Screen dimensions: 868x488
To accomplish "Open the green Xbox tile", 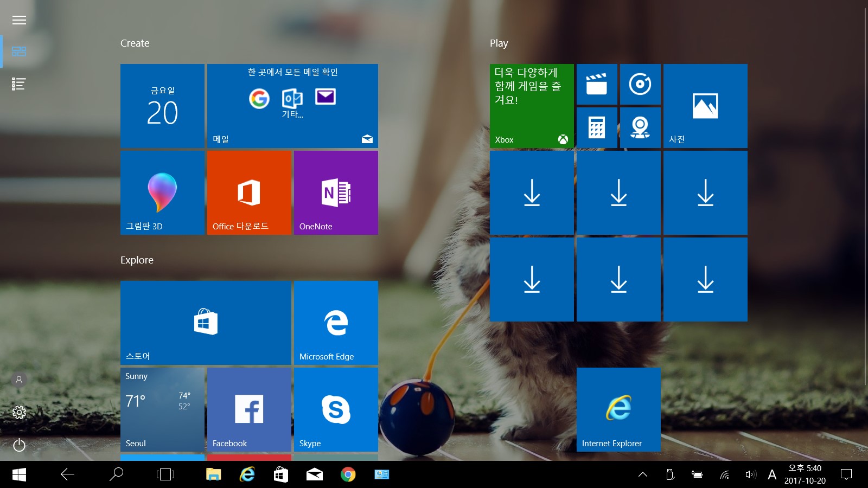I will pos(532,106).
